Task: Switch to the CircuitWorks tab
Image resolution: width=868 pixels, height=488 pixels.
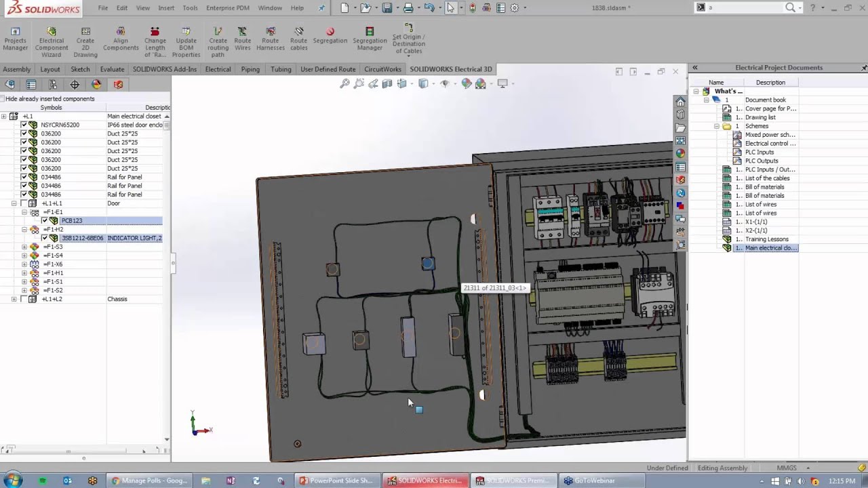Action: 382,69
